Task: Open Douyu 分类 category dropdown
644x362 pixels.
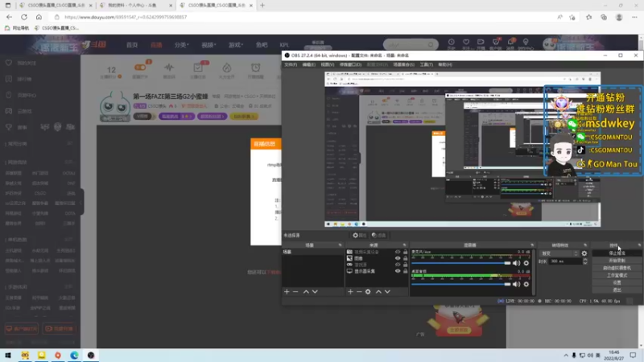Action: pyautogui.click(x=181, y=45)
